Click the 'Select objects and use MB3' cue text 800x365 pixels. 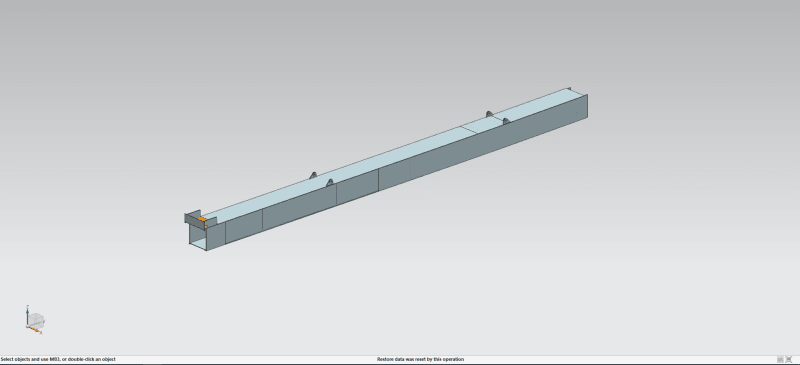point(58,359)
